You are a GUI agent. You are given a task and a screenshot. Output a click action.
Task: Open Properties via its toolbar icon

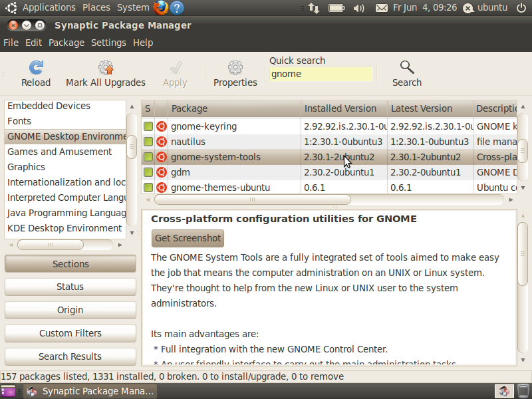235,66
